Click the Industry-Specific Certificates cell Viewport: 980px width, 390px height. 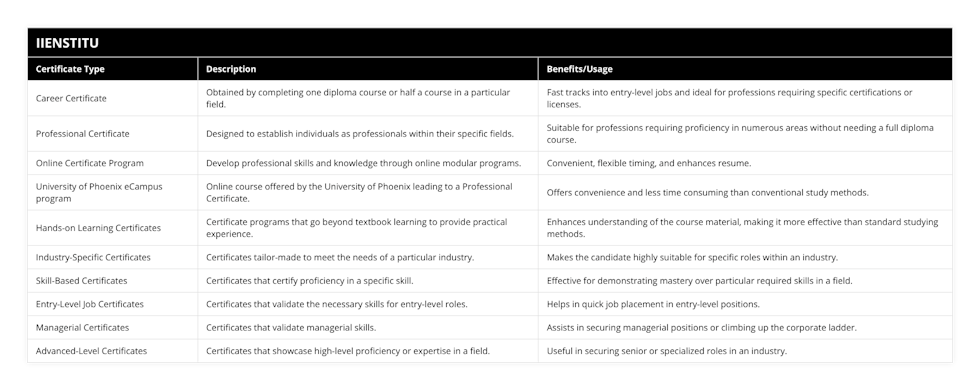pyautogui.click(x=112, y=258)
